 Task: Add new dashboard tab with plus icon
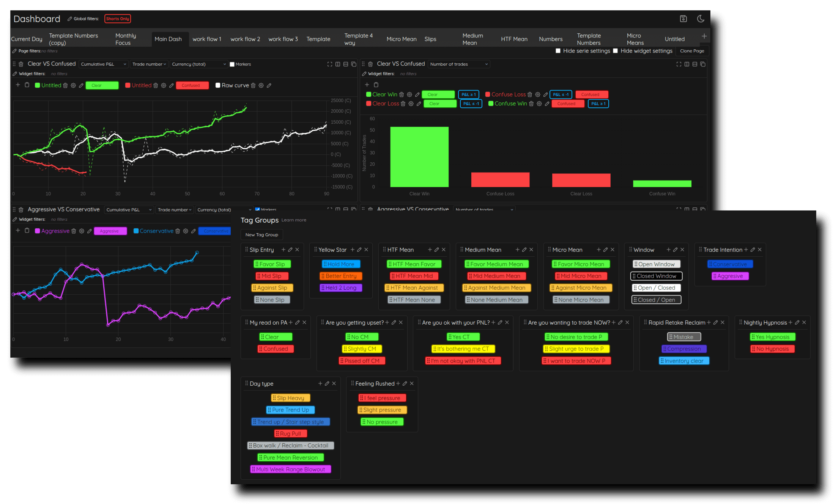tap(704, 36)
